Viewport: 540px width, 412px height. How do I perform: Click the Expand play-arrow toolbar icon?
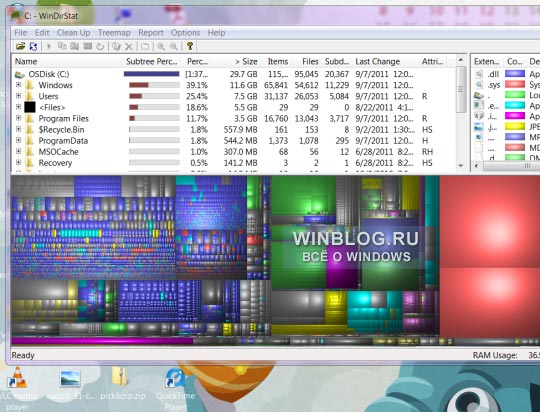click(49, 46)
